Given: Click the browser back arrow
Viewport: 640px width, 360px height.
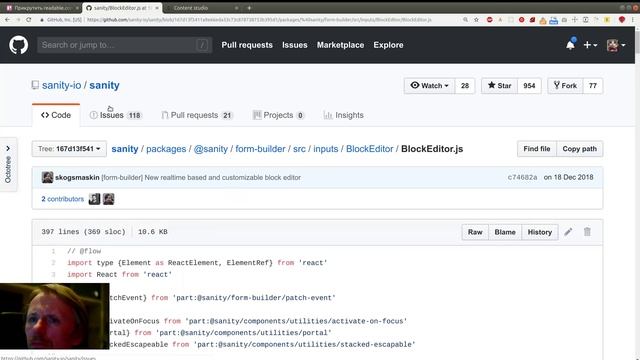Looking at the screenshot, I should click(x=7, y=20).
